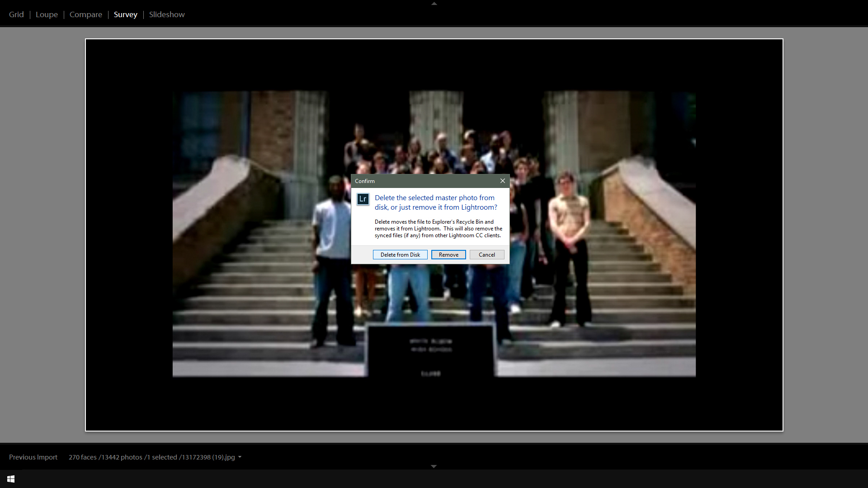The height and width of the screenshot is (488, 868).
Task: Click Remove to unlink from Lightroom
Action: pos(448,254)
